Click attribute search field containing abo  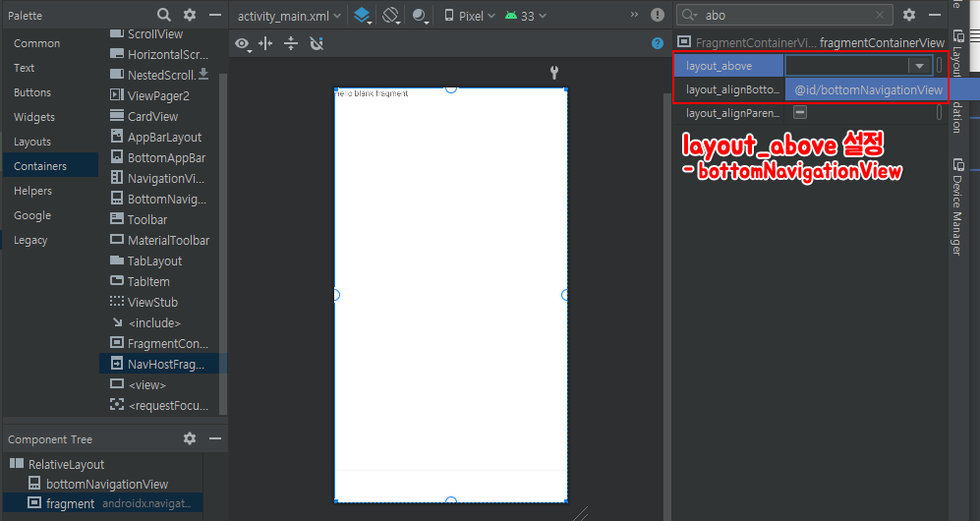tap(784, 15)
